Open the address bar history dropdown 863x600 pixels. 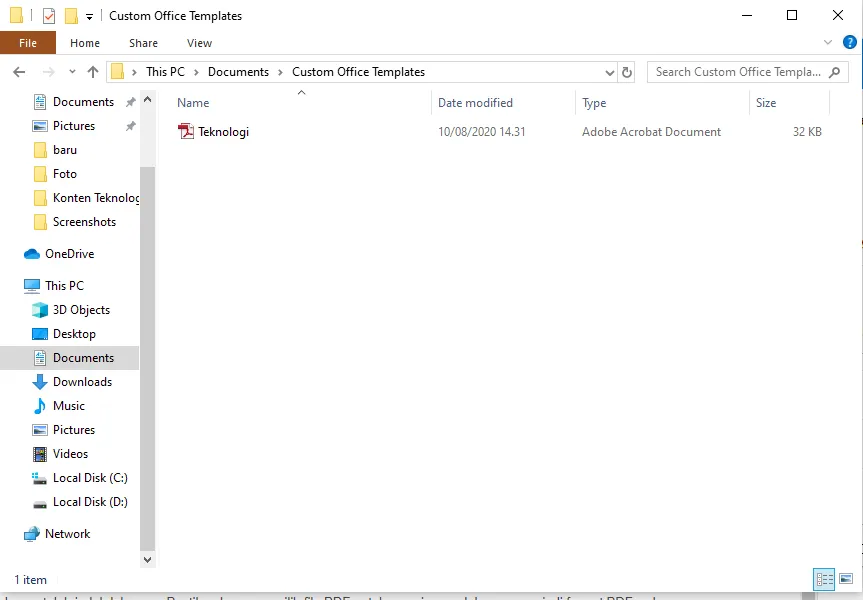610,72
